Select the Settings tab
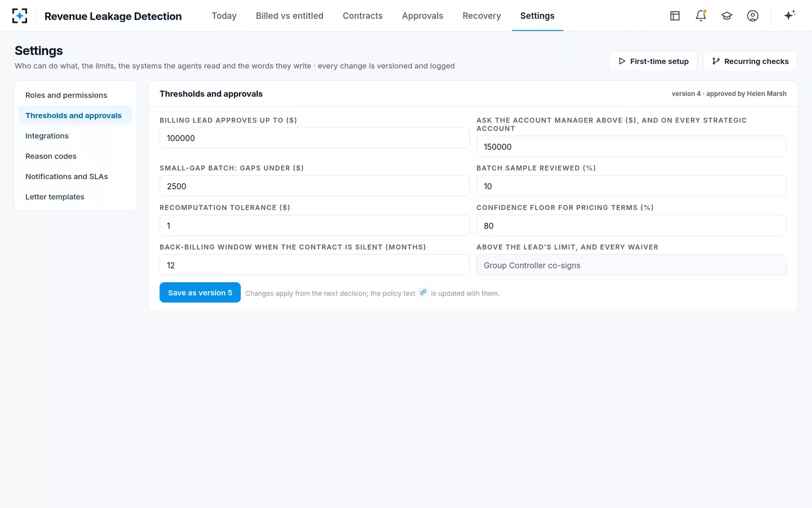 tap(537, 16)
